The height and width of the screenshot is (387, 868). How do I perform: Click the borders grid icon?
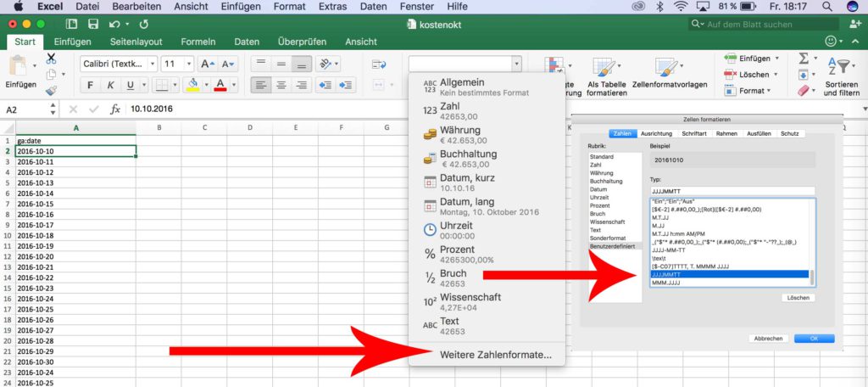162,85
